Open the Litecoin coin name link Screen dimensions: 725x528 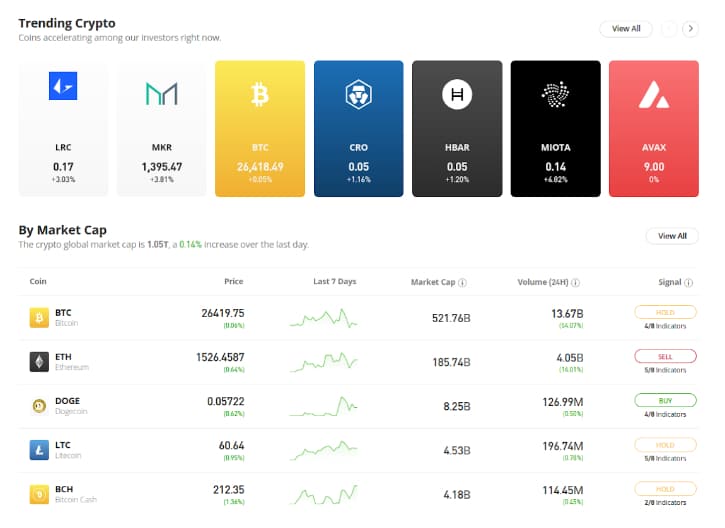[x=68, y=455]
